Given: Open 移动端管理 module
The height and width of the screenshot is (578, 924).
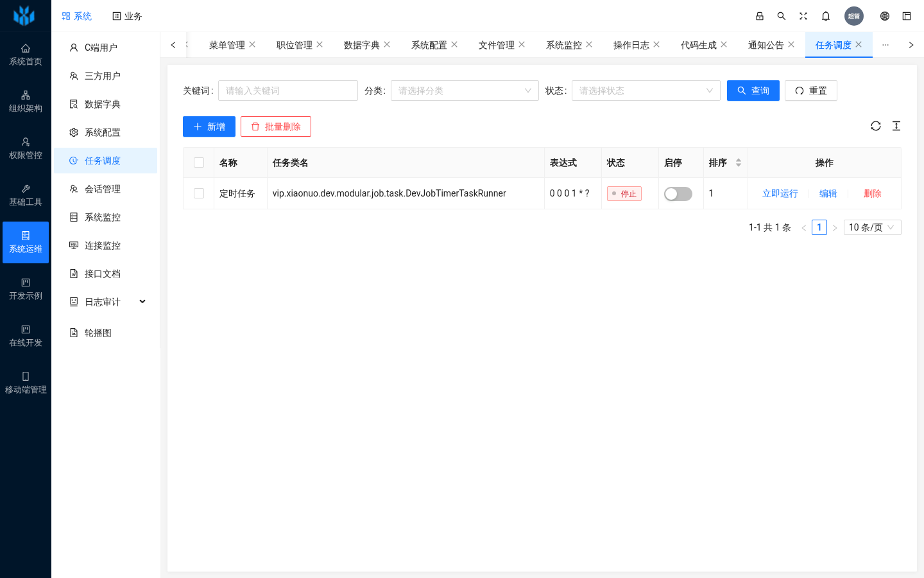Looking at the screenshot, I should coord(26,383).
